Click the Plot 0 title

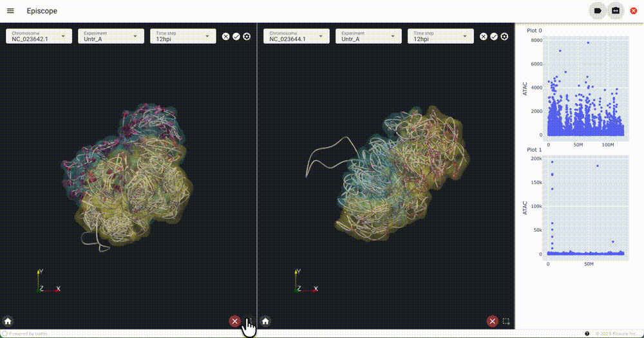click(x=535, y=30)
